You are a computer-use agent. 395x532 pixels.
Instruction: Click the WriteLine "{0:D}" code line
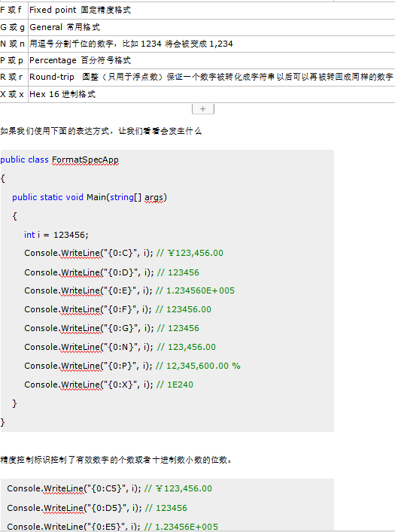[111, 272]
